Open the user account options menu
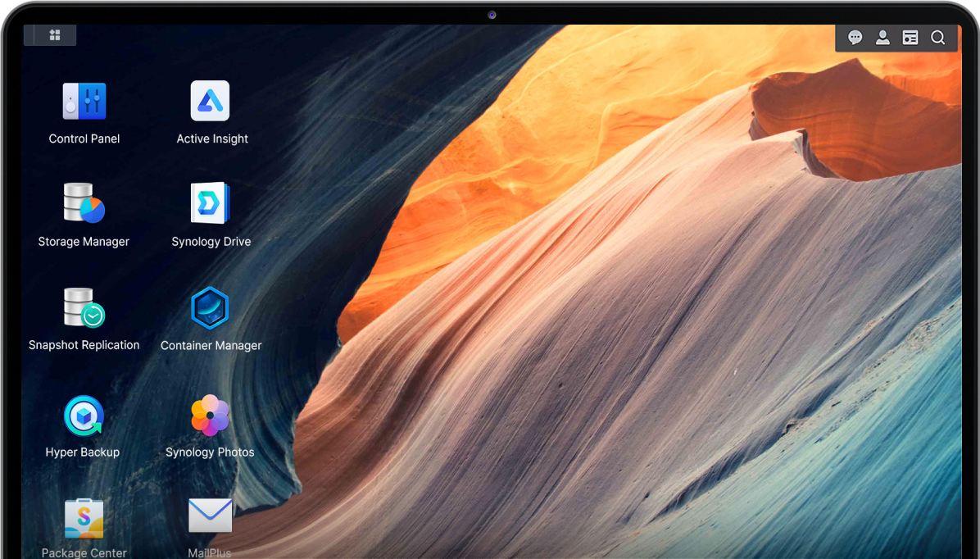980x559 pixels. pos(882,38)
